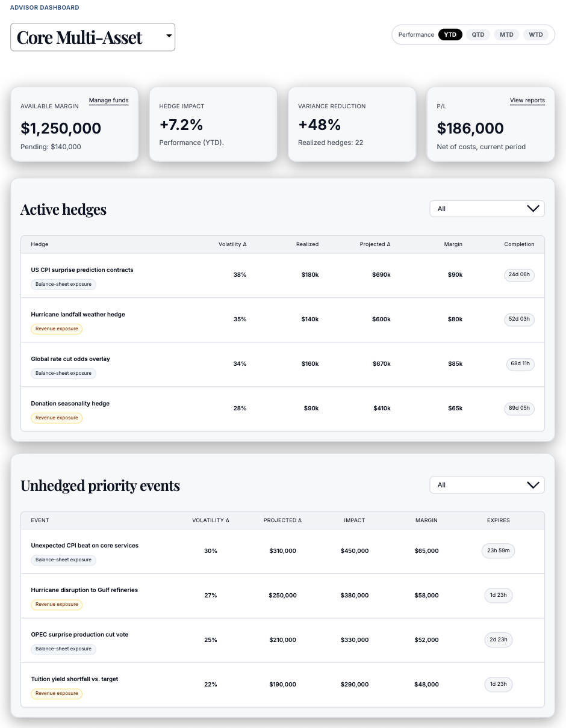Open the All filter above Unhedged priority events
The height and width of the screenshot is (728, 566).
(487, 484)
